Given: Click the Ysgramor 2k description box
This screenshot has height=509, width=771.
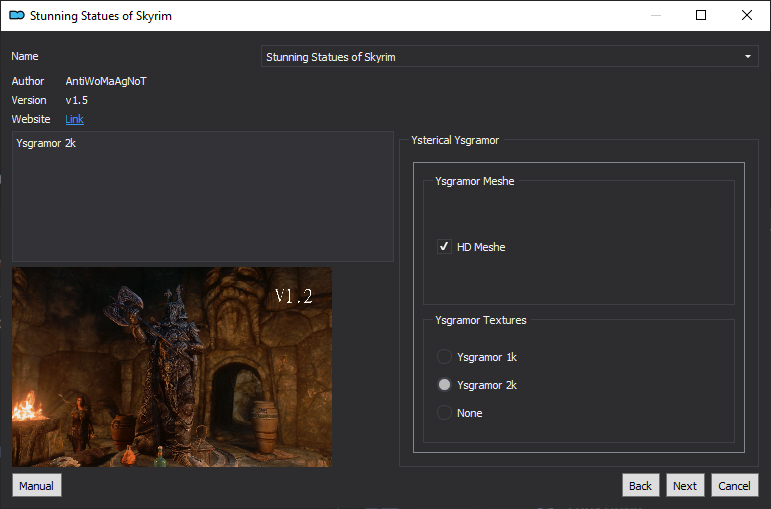Looking at the screenshot, I should pyautogui.click(x=203, y=196).
